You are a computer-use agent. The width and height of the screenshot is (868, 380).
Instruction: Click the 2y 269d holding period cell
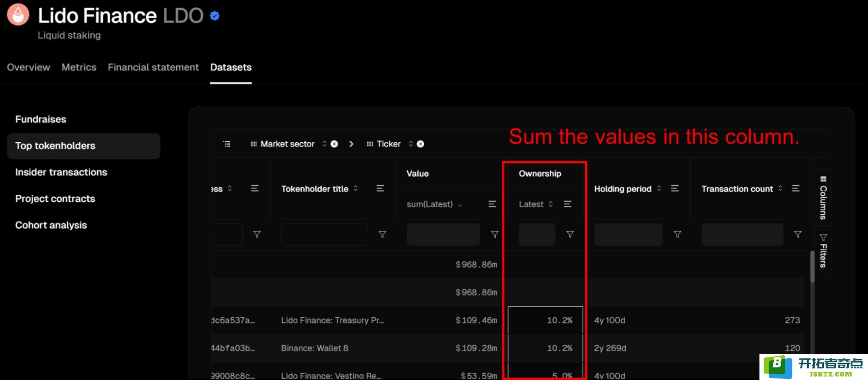click(610, 348)
